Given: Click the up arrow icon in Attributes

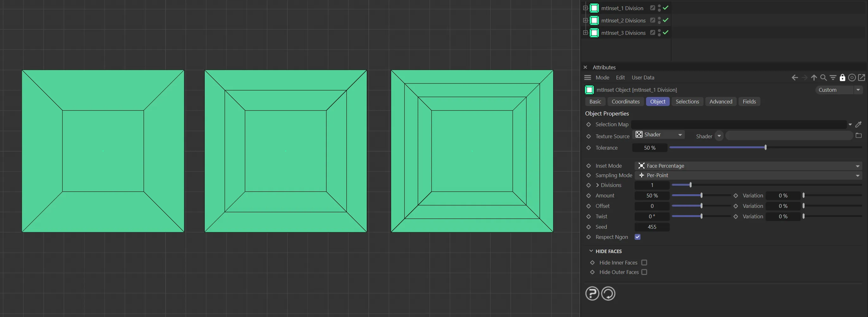Looking at the screenshot, I should (814, 78).
